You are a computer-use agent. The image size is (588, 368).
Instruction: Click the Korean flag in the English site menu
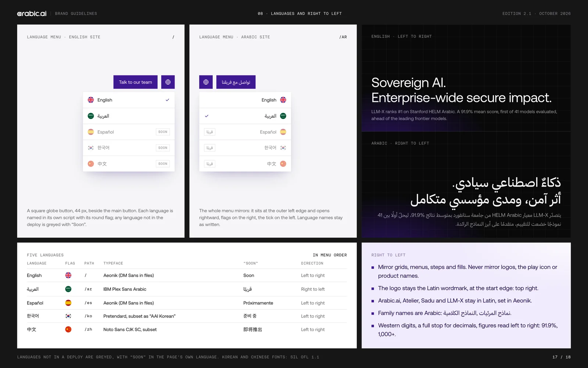pyautogui.click(x=91, y=148)
